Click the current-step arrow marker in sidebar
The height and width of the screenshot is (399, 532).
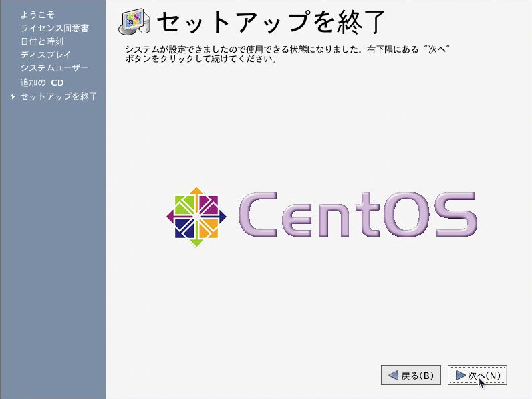click(x=13, y=96)
